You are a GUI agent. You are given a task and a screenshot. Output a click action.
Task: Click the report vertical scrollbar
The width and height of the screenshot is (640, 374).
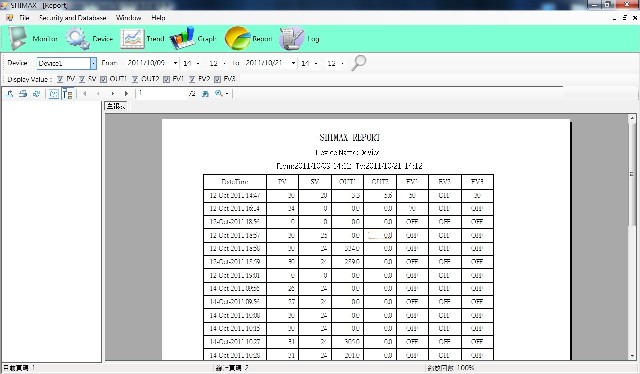coord(632,237)
